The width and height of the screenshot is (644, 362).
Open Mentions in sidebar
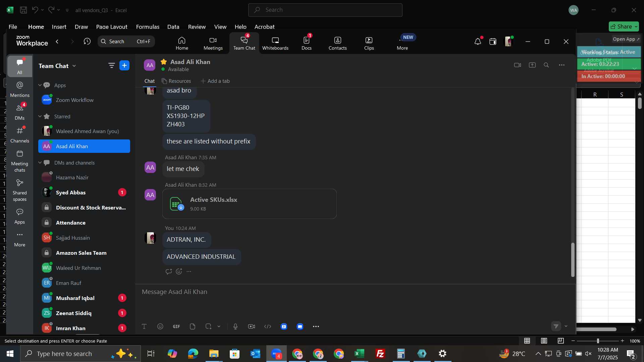(x=20, y=89)
